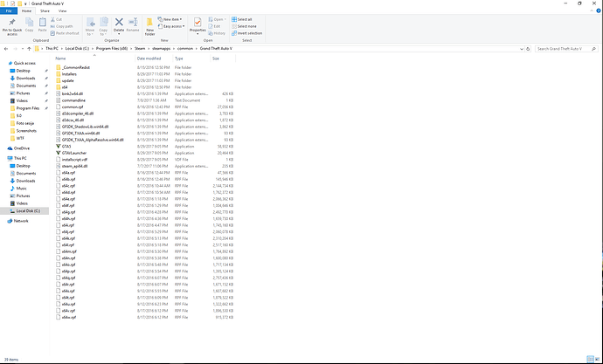Image resolution: width=603 pixels, height=364 pixels.
Task: Click the Rename icon in Organize group
Action: [x=133, y=23]
